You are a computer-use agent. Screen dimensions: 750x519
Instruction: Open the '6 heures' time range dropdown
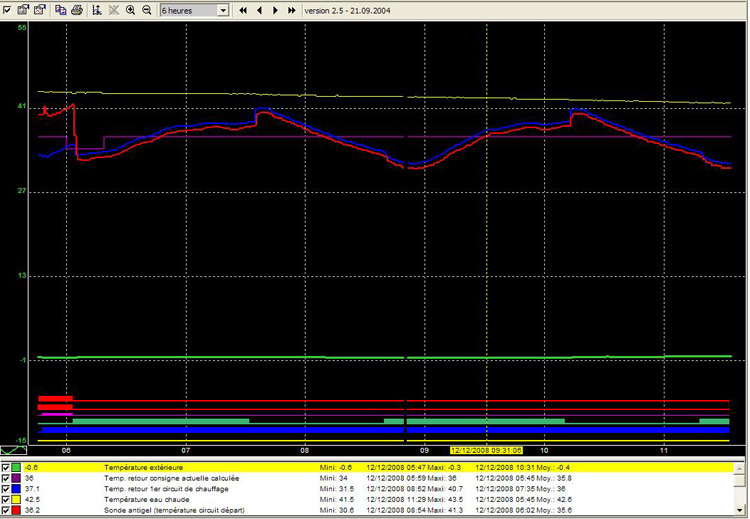click(x=222, y=10)
